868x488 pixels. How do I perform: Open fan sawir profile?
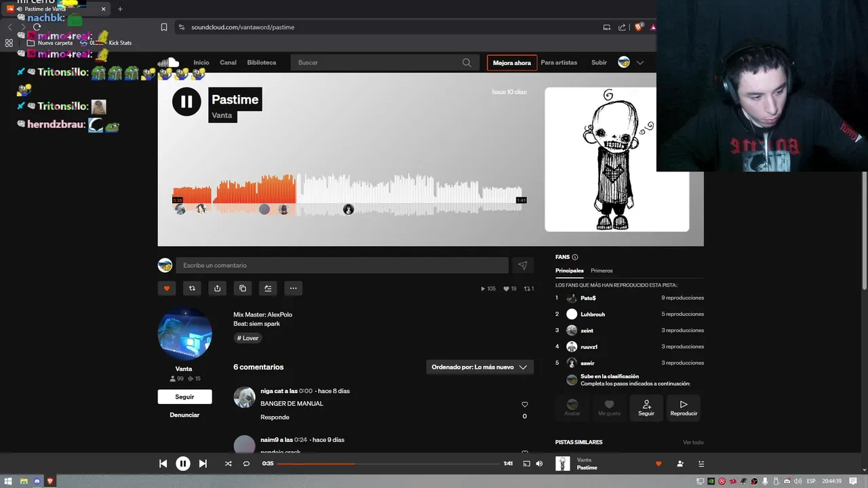pos(587,363)
